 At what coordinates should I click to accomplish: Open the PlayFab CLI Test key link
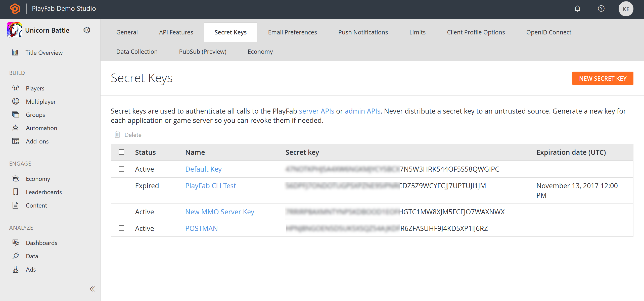click(x=211, y=186)
